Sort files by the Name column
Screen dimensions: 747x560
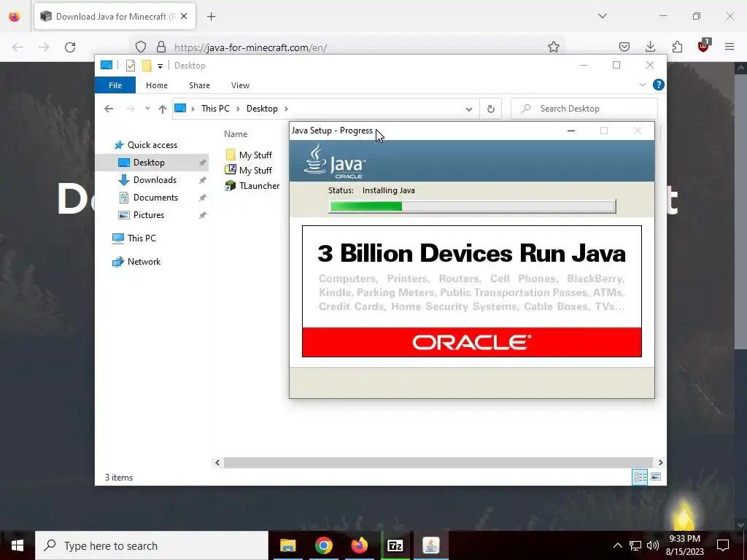click(x=236, y=134)
